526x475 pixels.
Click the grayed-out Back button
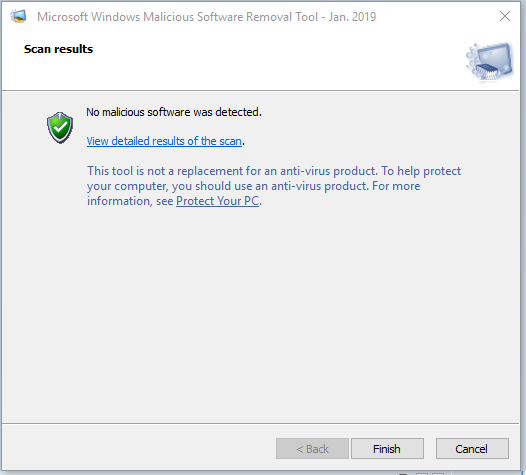click(x=312, y=448)
